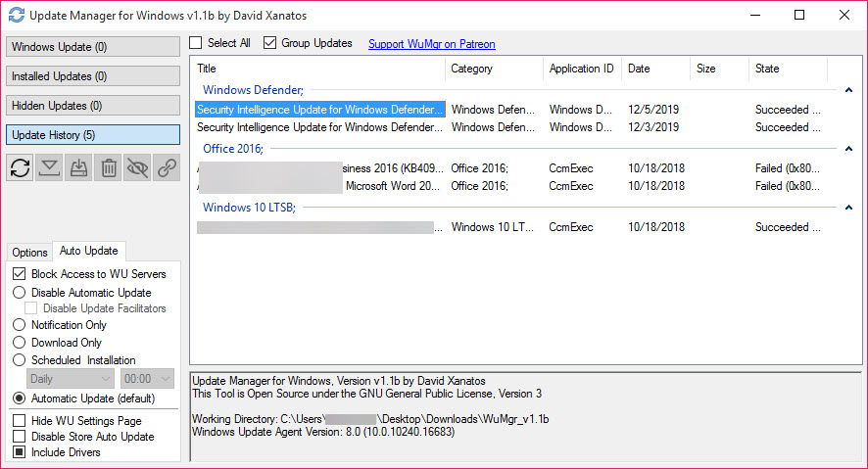Collapse the Office 2016 group

coord(848,148)
